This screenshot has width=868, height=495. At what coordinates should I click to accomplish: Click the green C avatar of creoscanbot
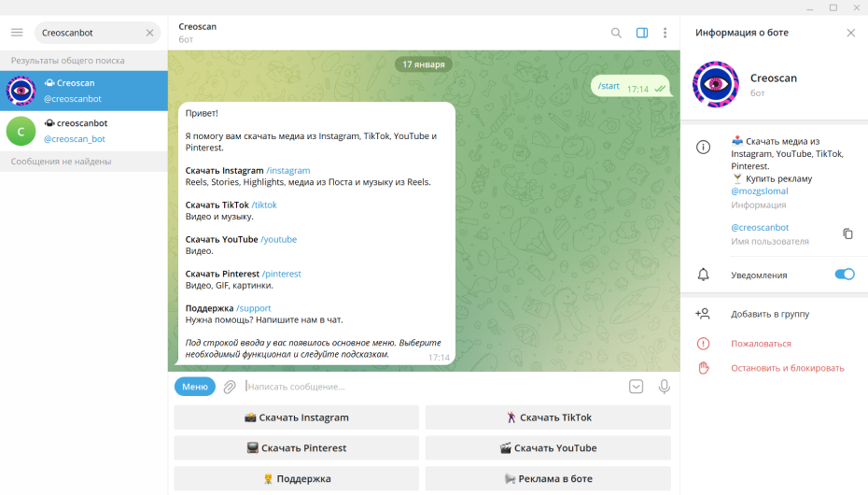point(21,132)
